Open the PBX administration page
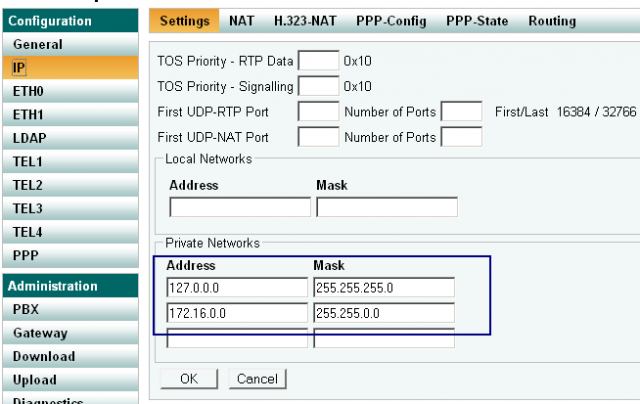The width and height of the screenshot is (640, 404). (x=70, y=309)
